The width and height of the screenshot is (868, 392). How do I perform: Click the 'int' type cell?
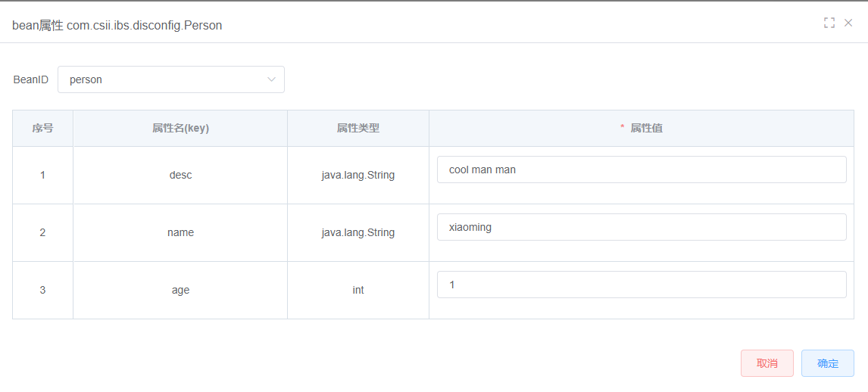pos(358,290)
